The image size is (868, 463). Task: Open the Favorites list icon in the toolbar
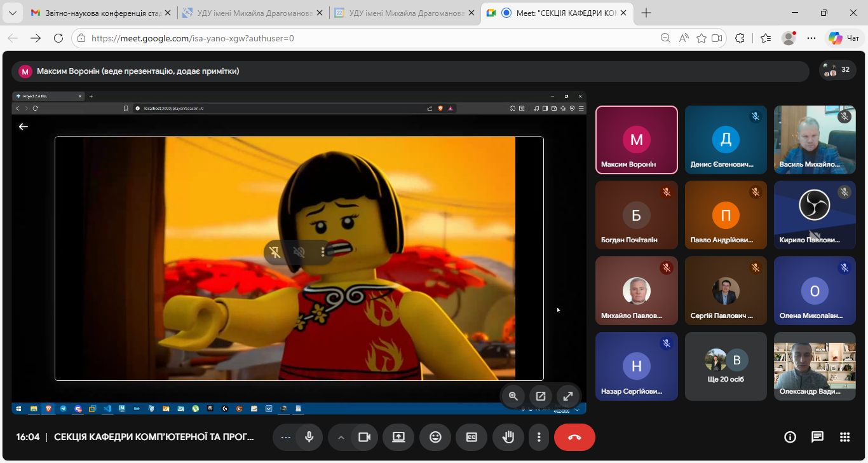point(765,38)
